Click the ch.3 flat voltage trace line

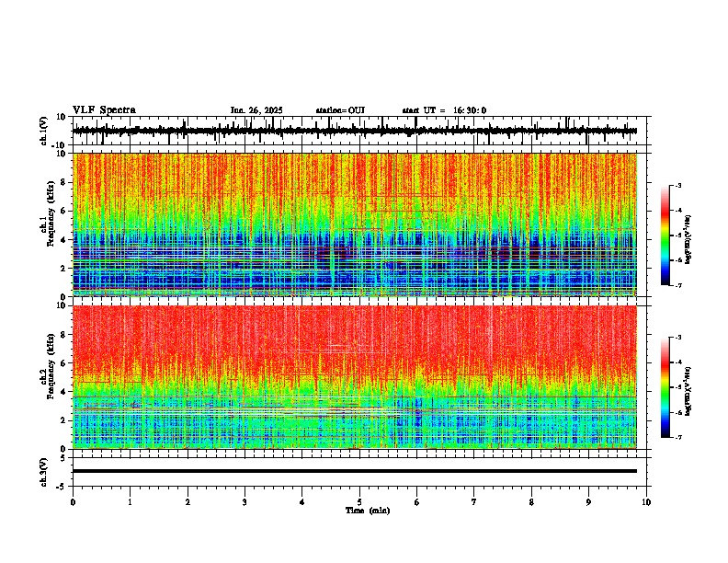click(354, 471)
